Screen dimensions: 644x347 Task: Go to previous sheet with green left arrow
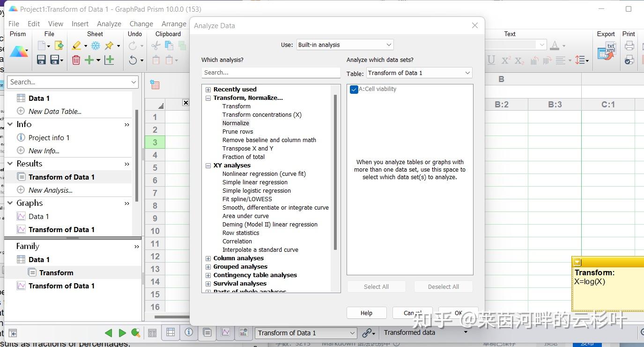coord(109,333)
